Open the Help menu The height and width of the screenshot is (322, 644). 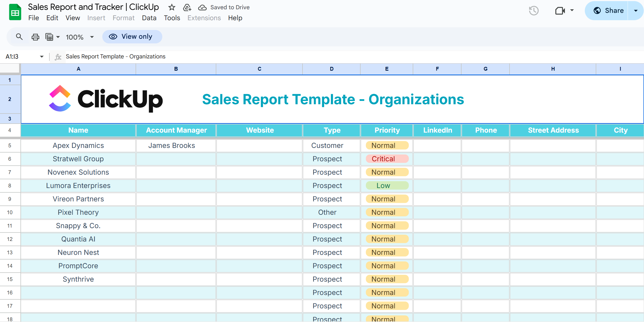235,18
